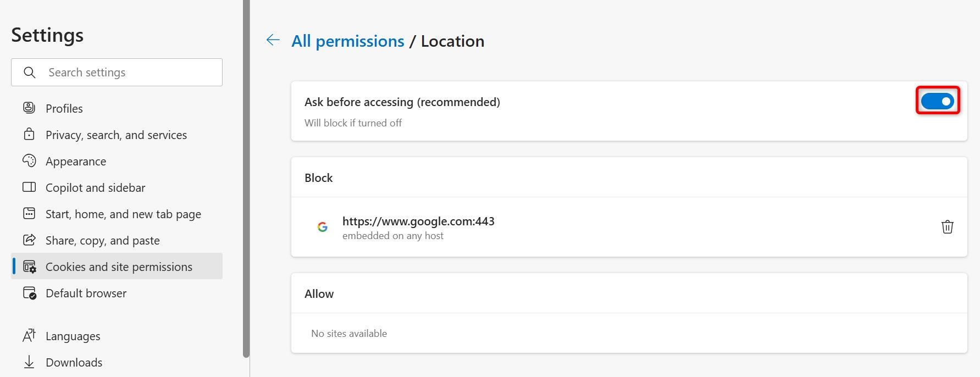Click the Appearance palette icon
The image size is (980, 377).
[29, 161]
